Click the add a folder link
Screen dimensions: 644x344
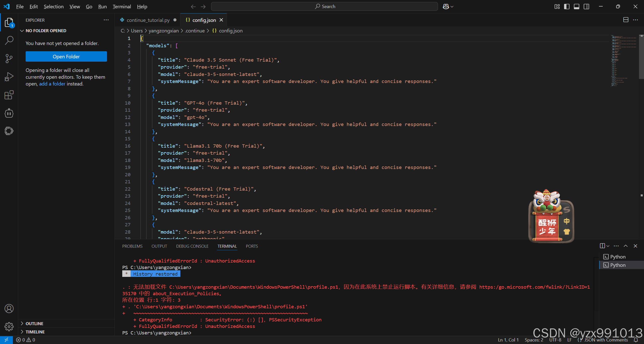pyautogui.click(x=52, y=84)
